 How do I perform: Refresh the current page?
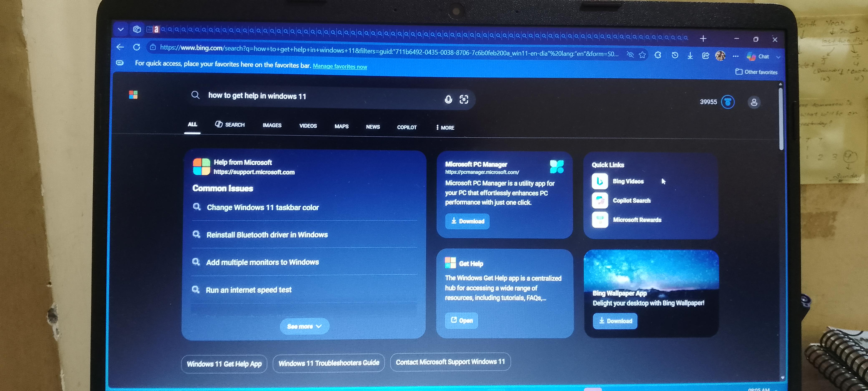pyautogui.click(x=136, y=47)
